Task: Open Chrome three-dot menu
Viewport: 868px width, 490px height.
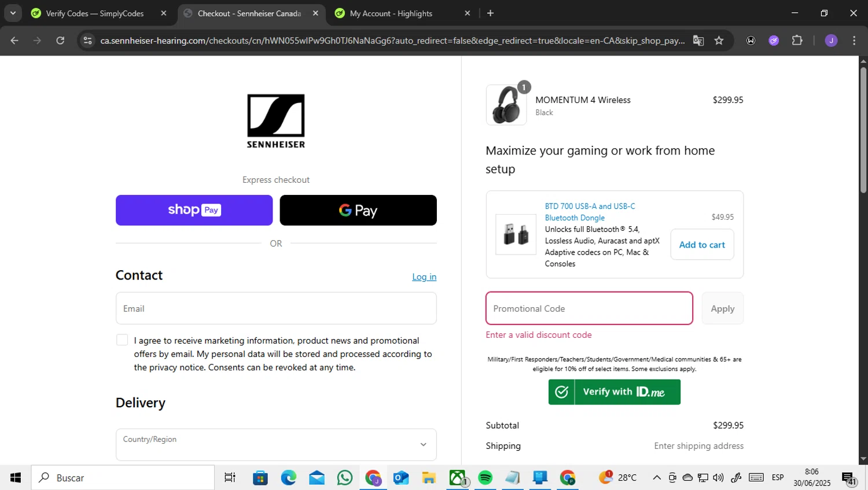Action: point(854,40)
